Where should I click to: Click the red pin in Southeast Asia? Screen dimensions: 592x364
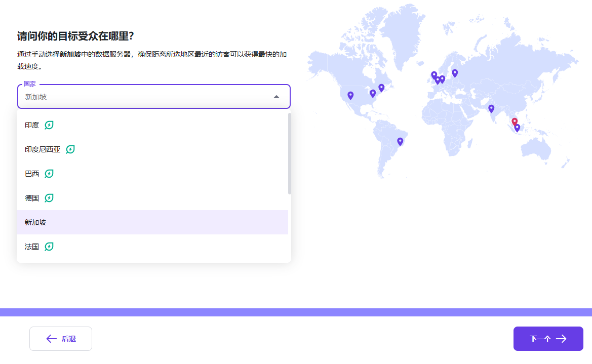tap(514, 122)
